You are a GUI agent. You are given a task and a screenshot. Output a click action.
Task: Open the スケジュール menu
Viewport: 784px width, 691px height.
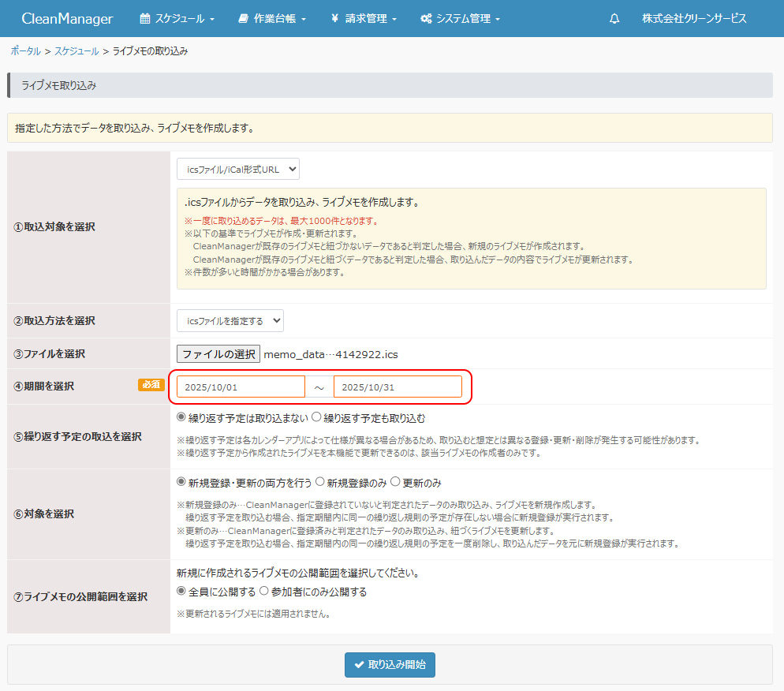(x=177, y=18)
